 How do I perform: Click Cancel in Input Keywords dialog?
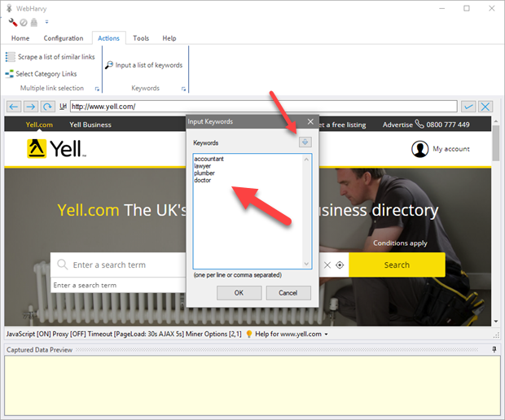click(x=288, y=292)
